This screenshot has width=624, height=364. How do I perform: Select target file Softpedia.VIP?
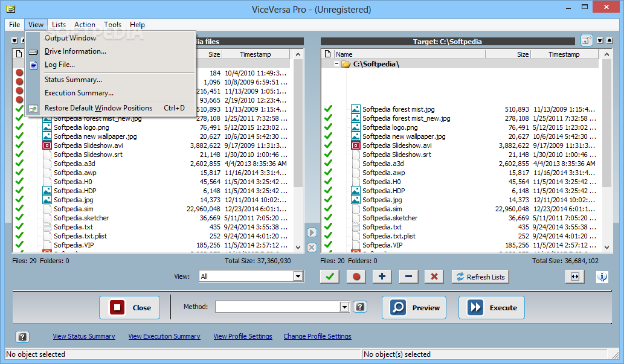[x=382, y=245]
